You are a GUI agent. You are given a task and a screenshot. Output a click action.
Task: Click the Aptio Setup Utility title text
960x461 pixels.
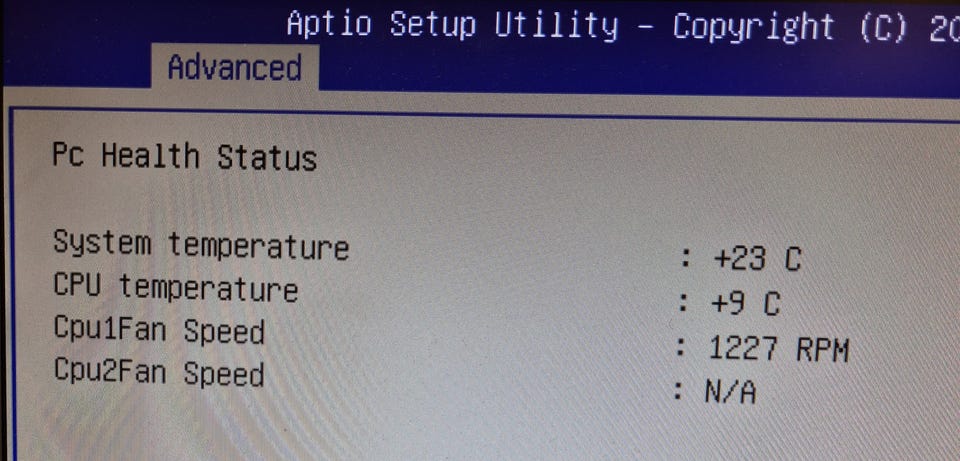(452, 26)
